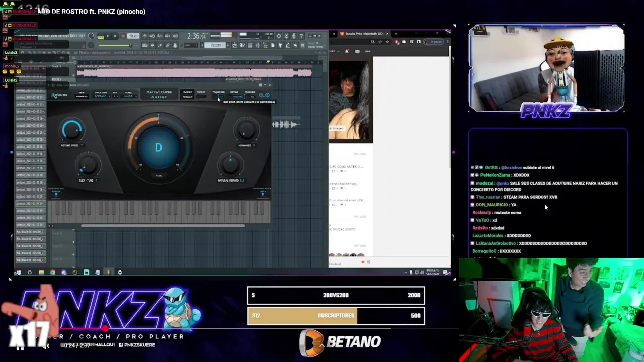644x362 pixels.
Task: Click the shopping cart icon in FL toolbar
Action: click(302, 45)
